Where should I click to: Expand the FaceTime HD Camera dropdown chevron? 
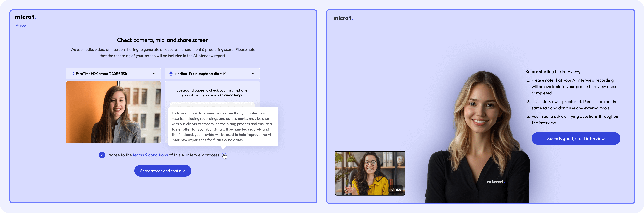154,74
